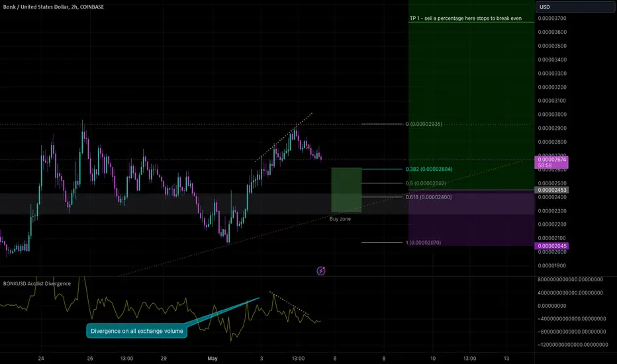This screenshot has width=617, height=364.
Task: Click the current price tag 0.00002674
Action: 551,162
